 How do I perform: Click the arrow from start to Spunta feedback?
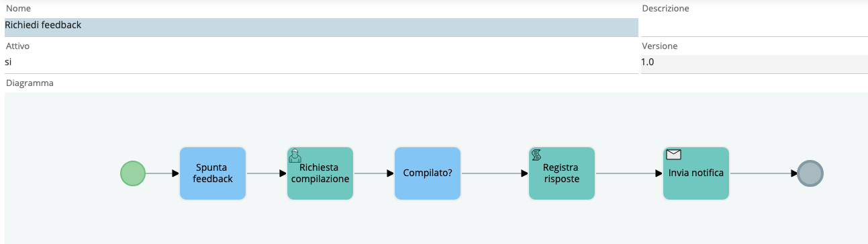tap(162, 173)
